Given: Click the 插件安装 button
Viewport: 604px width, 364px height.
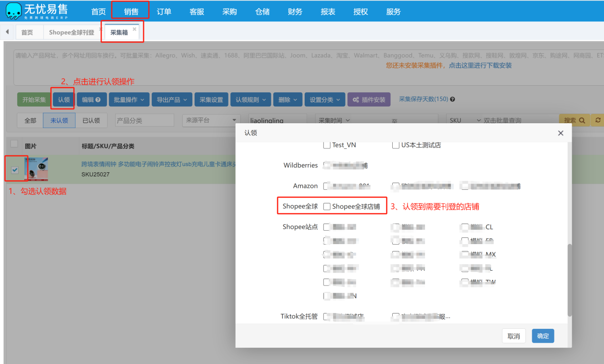Looking at the screenshot, I should (369, 100).
